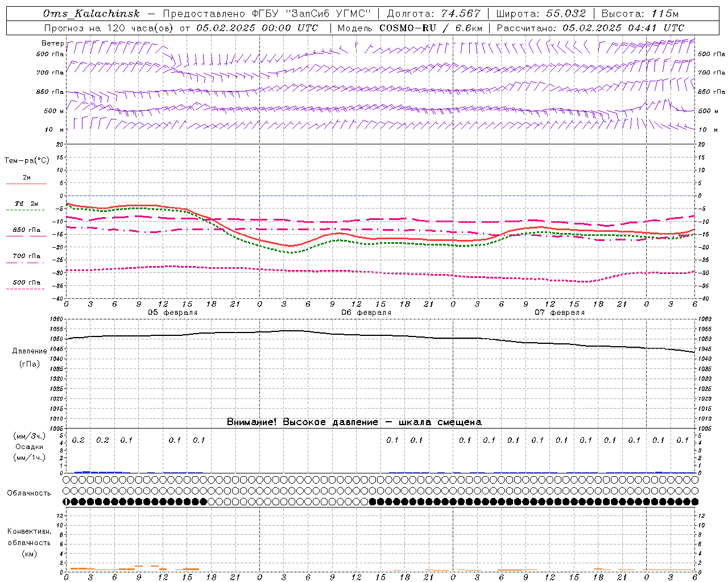Click the Td 2м dew point legend entry
Image resolution: width=728 pixels, height=582 pixels.
click(x=26, y=203)
